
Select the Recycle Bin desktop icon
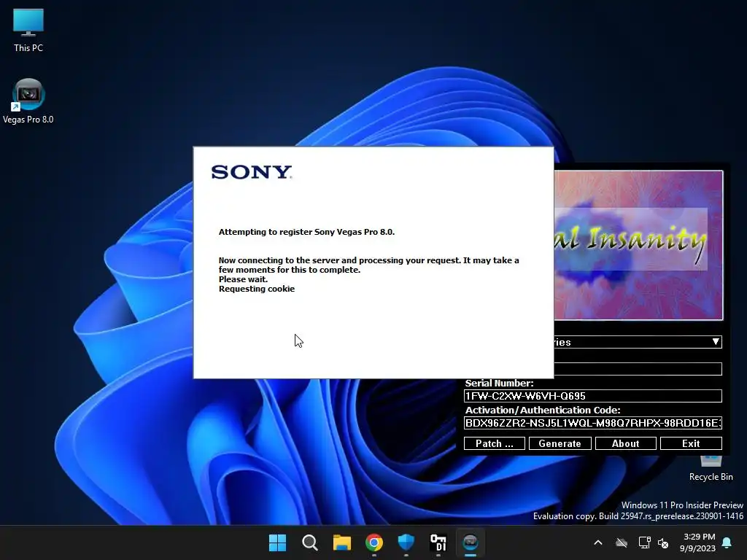711,469
